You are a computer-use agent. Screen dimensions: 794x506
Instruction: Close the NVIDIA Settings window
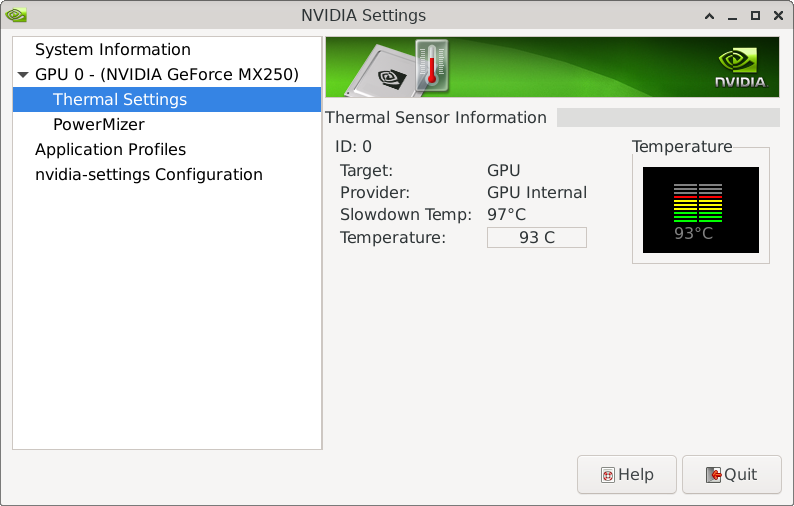coord(777,15)
